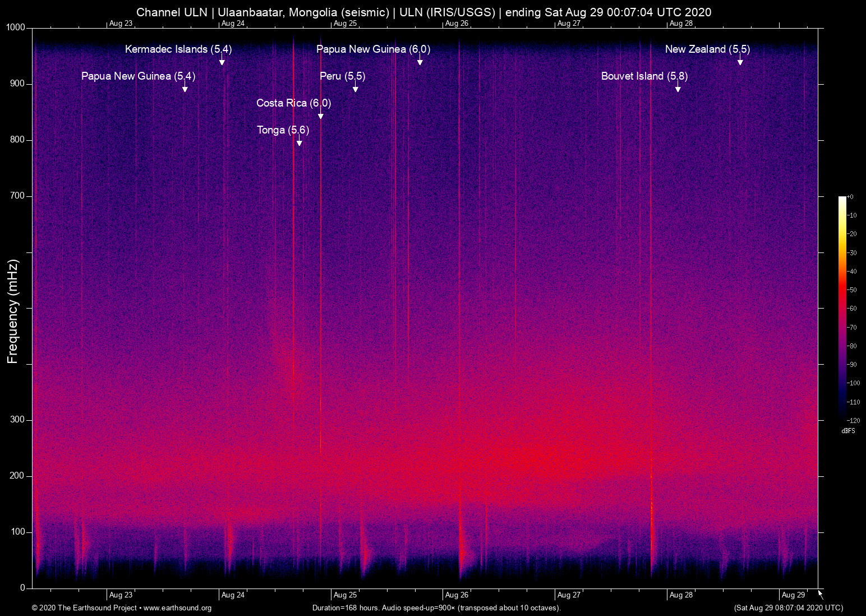
Task: Click the Aug 26 label on the bottom axis
Action: pyautogui.click(x=457, y=595)
